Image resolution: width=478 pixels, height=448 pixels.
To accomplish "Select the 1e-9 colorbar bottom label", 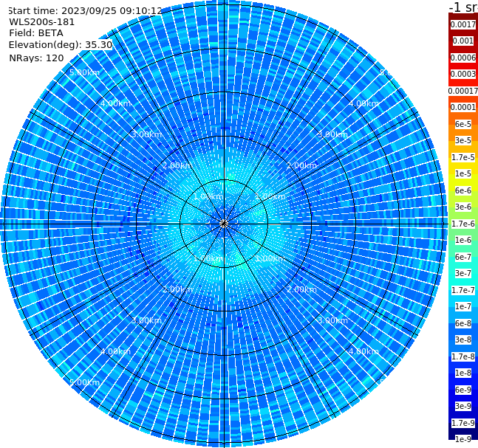I will coord(463,439).
